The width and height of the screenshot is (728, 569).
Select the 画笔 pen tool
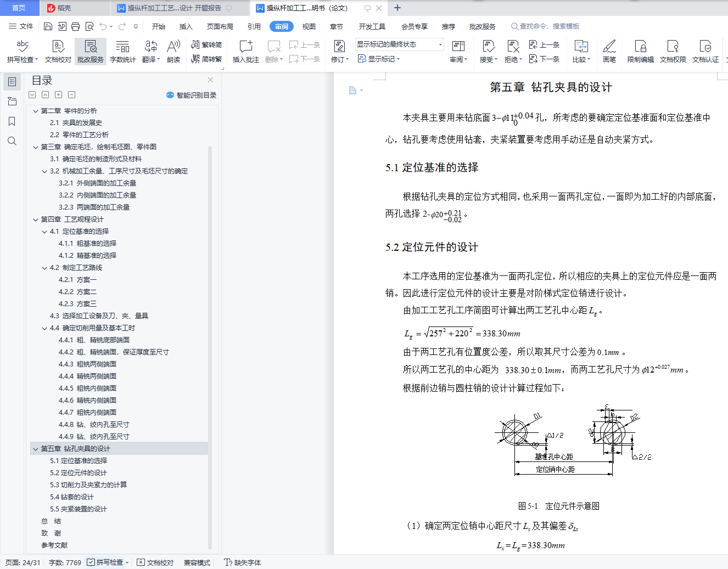tap(609, 51)
